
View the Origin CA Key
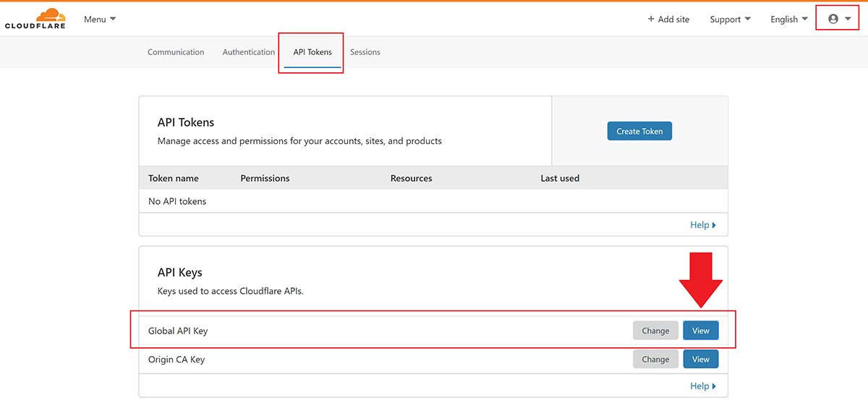(x=701, y=359)
